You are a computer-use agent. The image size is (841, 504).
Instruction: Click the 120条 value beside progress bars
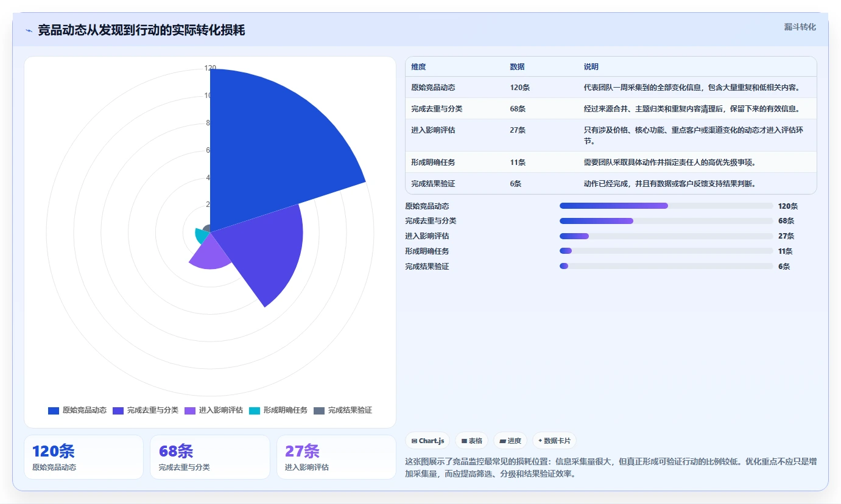point(788,206)
